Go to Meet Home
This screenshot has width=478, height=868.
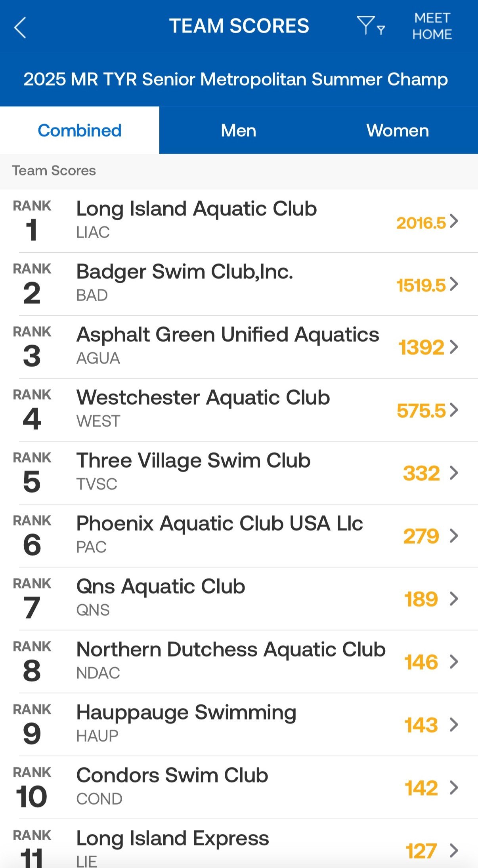432,26
